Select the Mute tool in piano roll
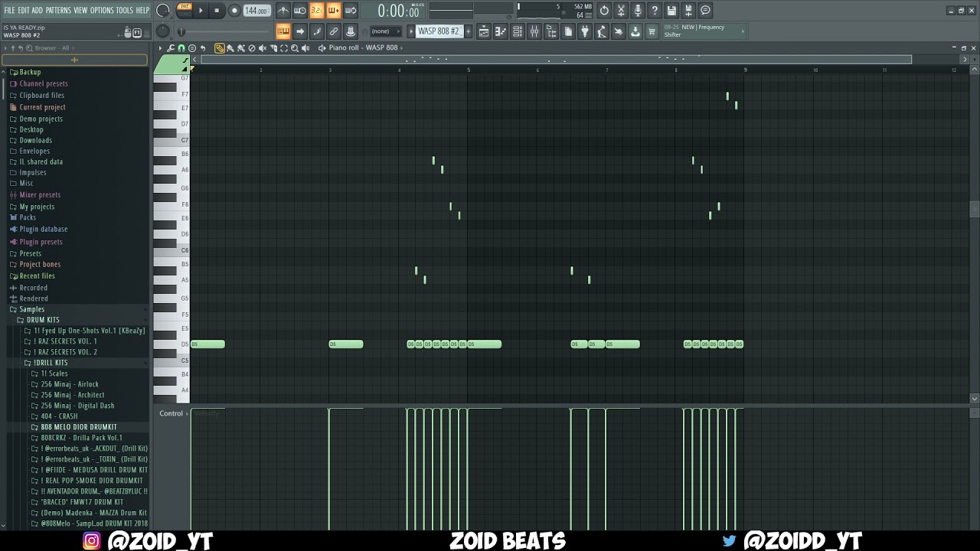The width and height of the screenshot is (980, 551). (x=263, y=48)
